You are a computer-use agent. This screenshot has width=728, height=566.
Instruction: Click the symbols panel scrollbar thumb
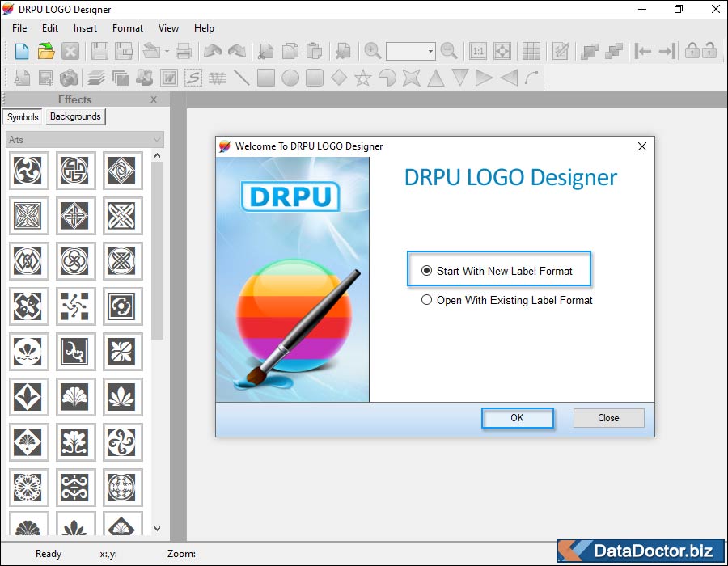click(x=158, y=251)
